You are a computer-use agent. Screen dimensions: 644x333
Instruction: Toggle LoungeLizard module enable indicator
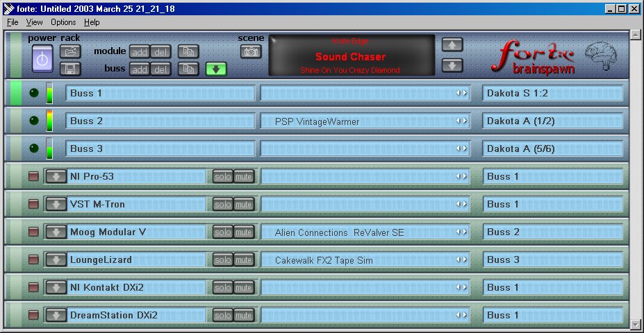[33, 259]
